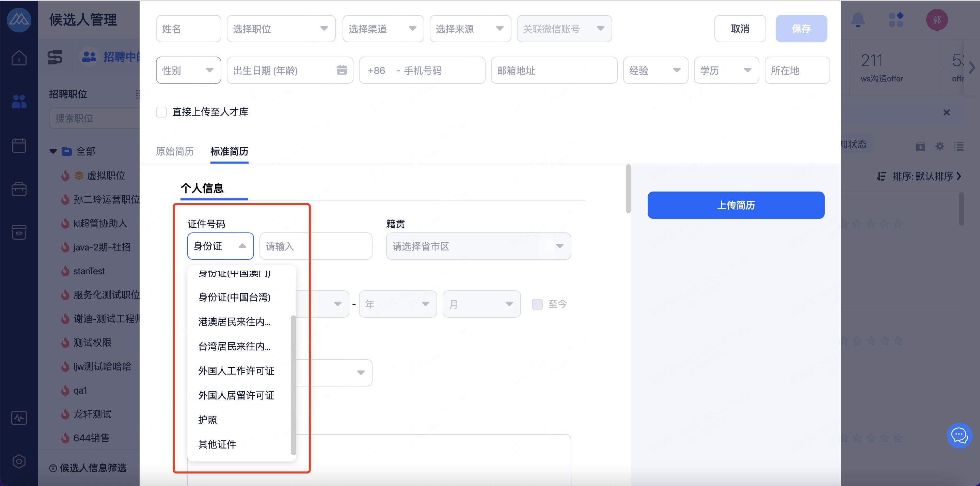This screenshot has height=486, width=980.
Task: Open the 年 end year dropdown
Action: coord(398,304)
